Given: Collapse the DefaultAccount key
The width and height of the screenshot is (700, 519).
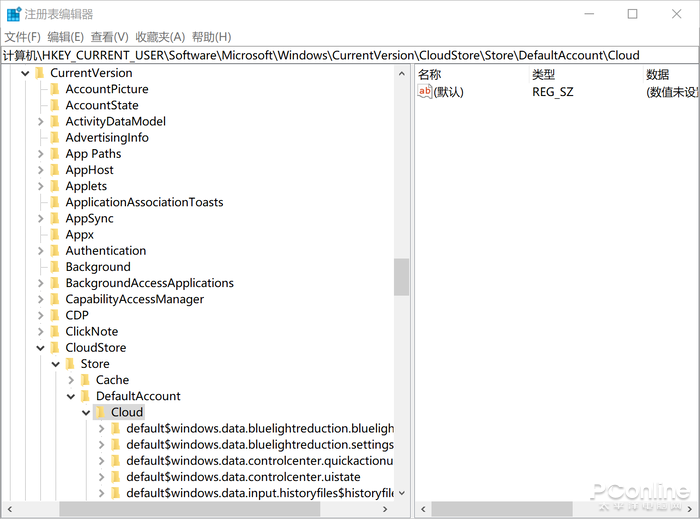Looking at the screenshot, I should tap(71, 396).
